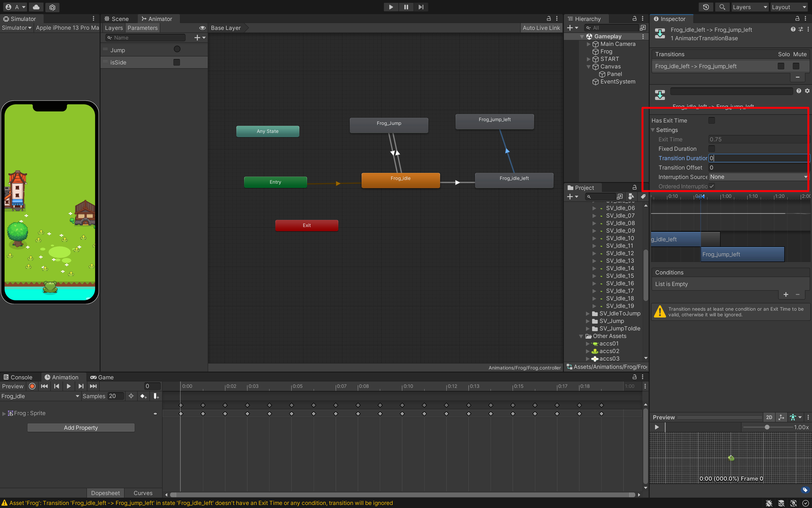The width and height of the screenshot is (812, 508).
Task: Click Project search by type icon
Action: point(631,197)
